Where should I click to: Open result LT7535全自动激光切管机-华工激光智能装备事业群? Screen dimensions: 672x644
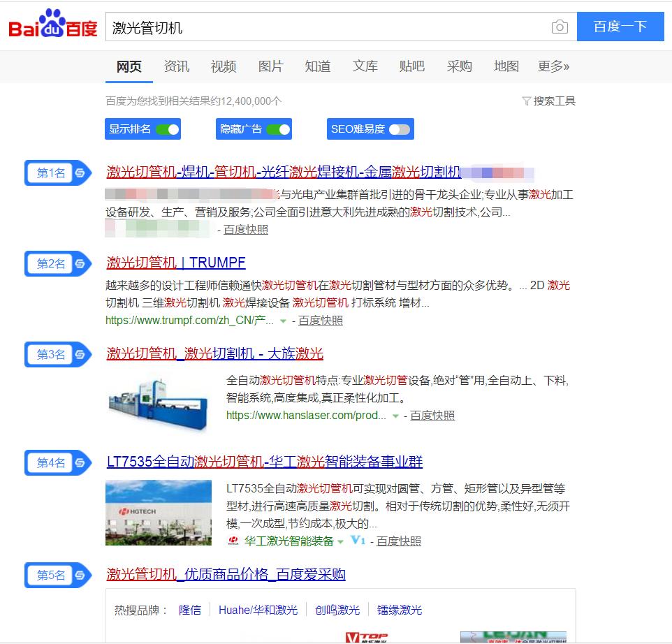pos(265,462)
